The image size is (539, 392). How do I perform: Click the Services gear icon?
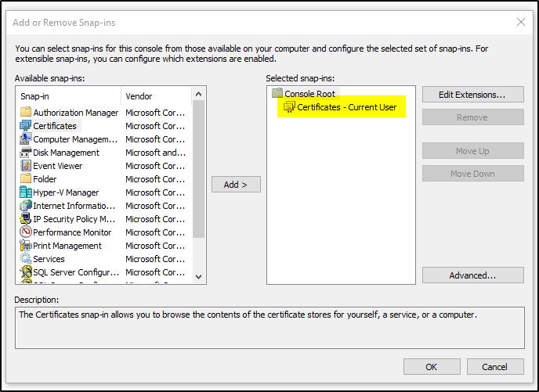pos(26,258)
